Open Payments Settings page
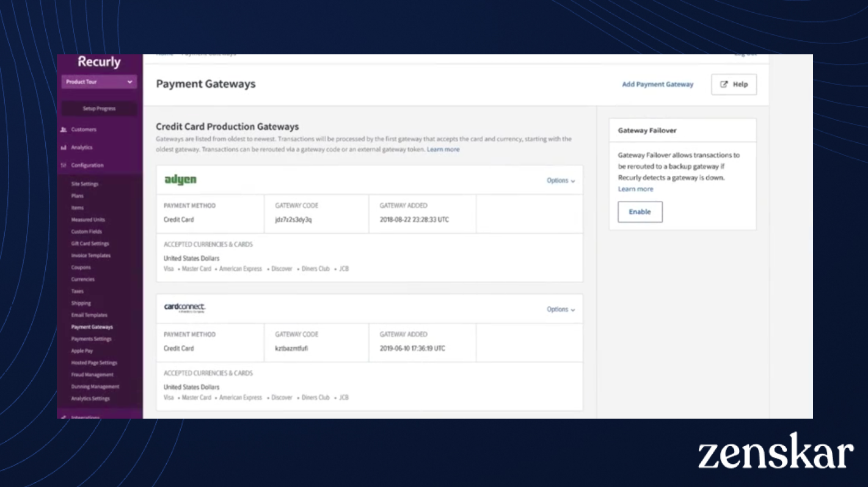This screenshot has width=868, height=487. pyautogui.click(x=92, y=339)
